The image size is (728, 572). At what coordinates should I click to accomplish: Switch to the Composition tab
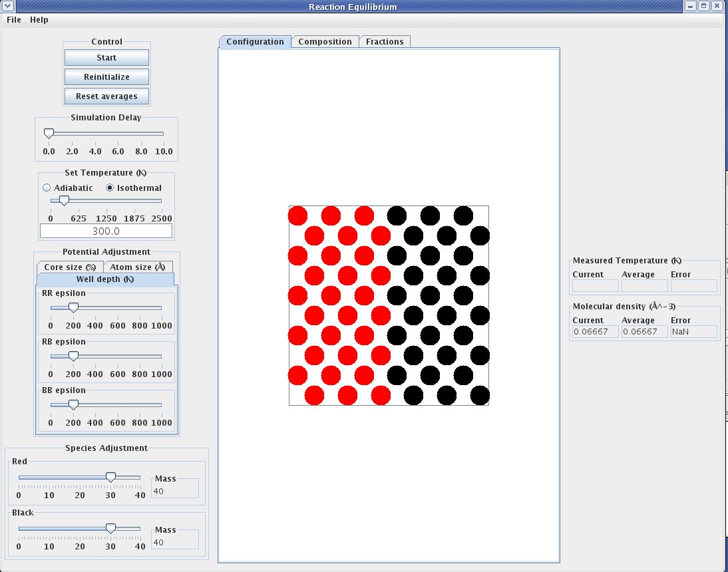pyautogui.click(x=325, y=42)
